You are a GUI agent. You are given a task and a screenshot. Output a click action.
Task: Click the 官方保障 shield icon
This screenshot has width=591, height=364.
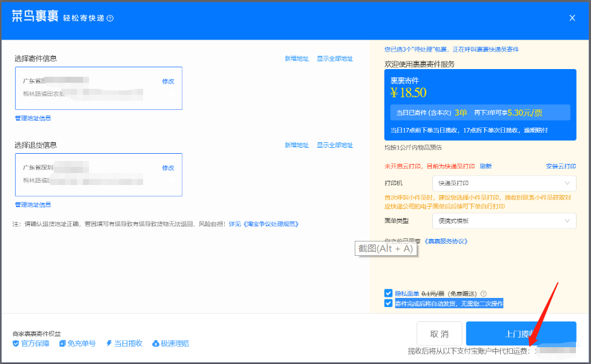16,344
